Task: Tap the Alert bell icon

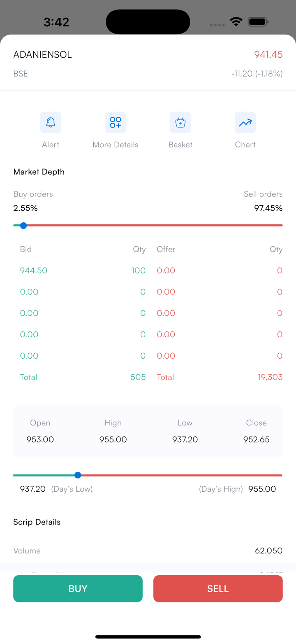Action: coord(51,122)
